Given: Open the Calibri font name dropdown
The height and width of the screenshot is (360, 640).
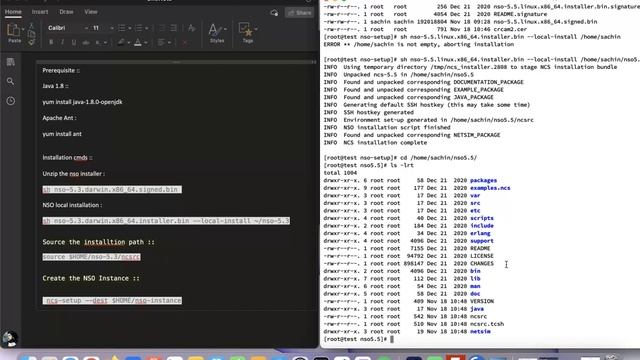Looking at the screenshot, I should pos(86,28).
